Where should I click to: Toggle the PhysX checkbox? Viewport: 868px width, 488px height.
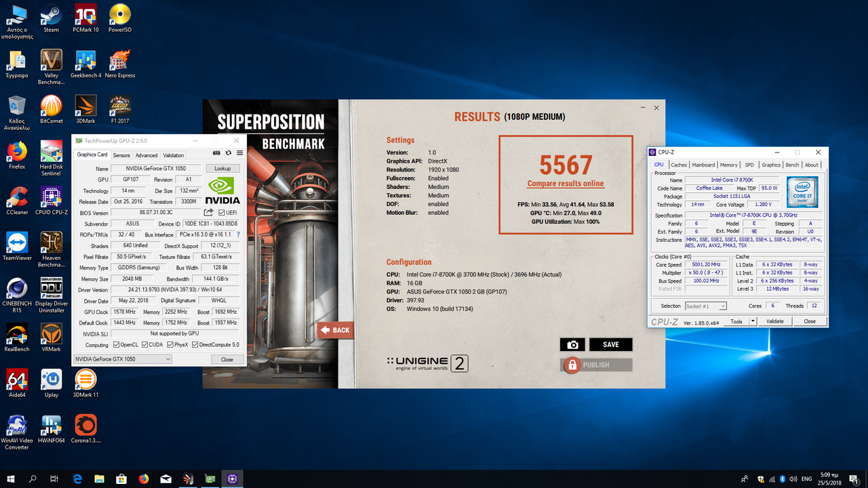(x=170, y=345)
